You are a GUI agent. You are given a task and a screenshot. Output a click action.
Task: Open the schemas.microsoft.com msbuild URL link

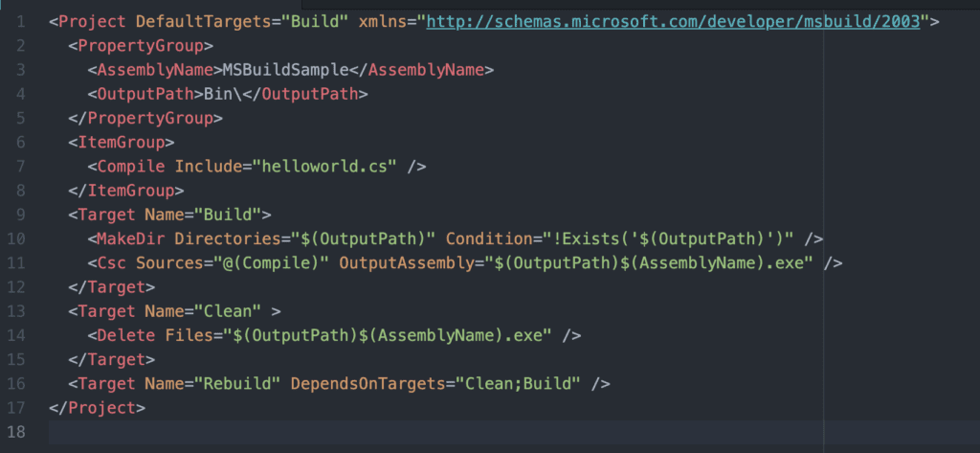[674, 22]
